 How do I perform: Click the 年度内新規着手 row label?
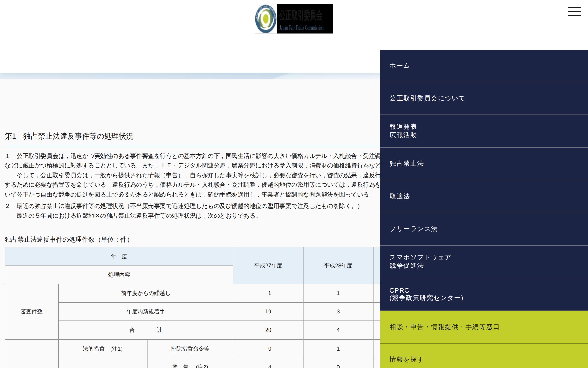click(x=146, y=312)
